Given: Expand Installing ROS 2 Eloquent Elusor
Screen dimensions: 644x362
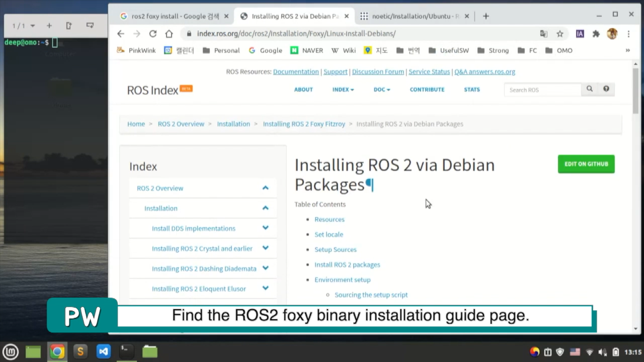Looking at the screenshot, I should [x=265, y=288].
